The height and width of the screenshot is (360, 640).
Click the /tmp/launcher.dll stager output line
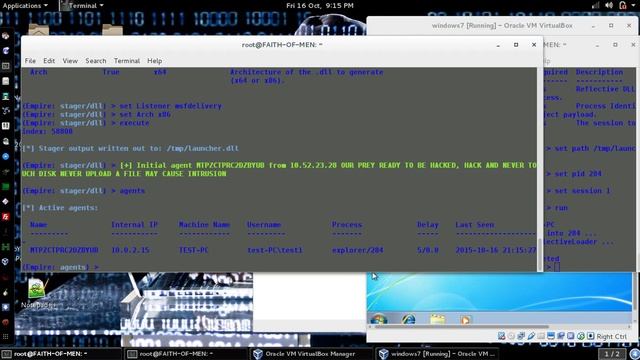(x=130, y=148)
